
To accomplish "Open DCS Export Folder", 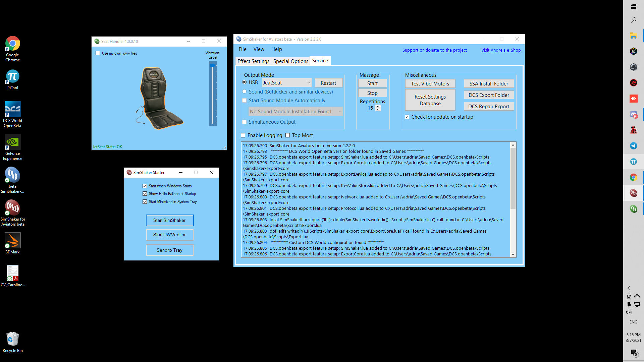I will pos(489,95).
